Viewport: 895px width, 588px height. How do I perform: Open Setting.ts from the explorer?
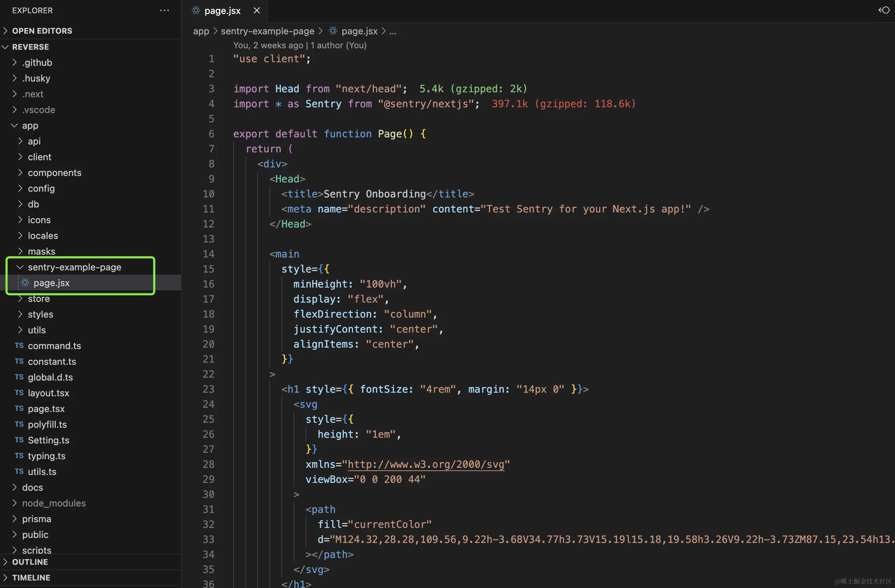[x=48, y=440]
